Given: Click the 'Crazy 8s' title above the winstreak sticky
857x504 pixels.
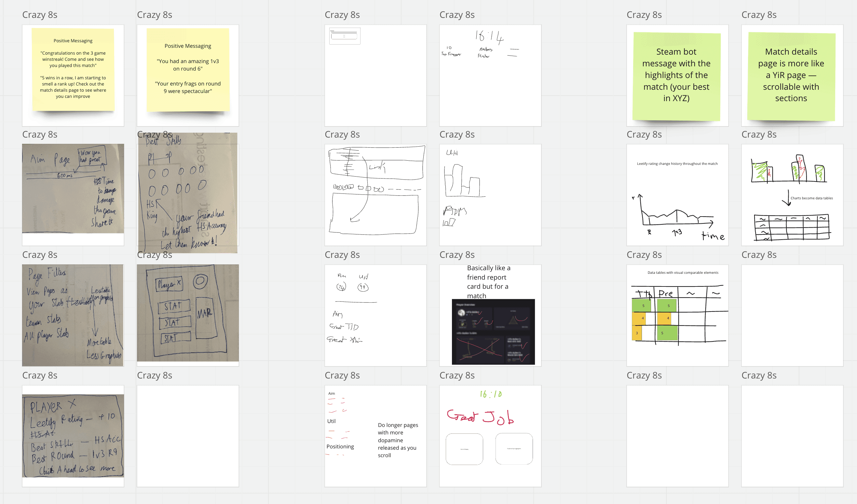Looking at the screenshot, I should pyautogui.click(x=39, y=15).
